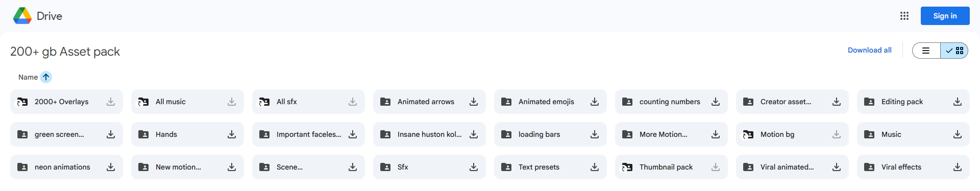Download the Sfx folder
The image size is (980, 191).
click(474, 167)
